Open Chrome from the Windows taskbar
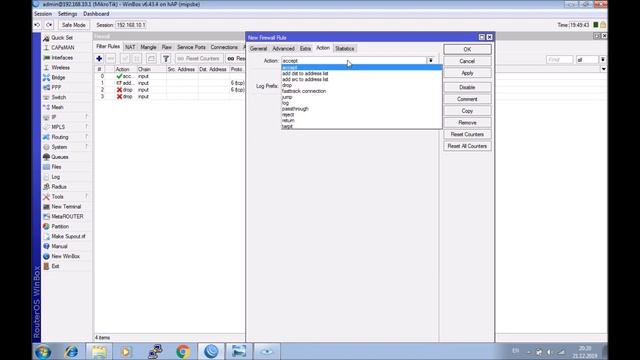640x360 pixels. 183,351
